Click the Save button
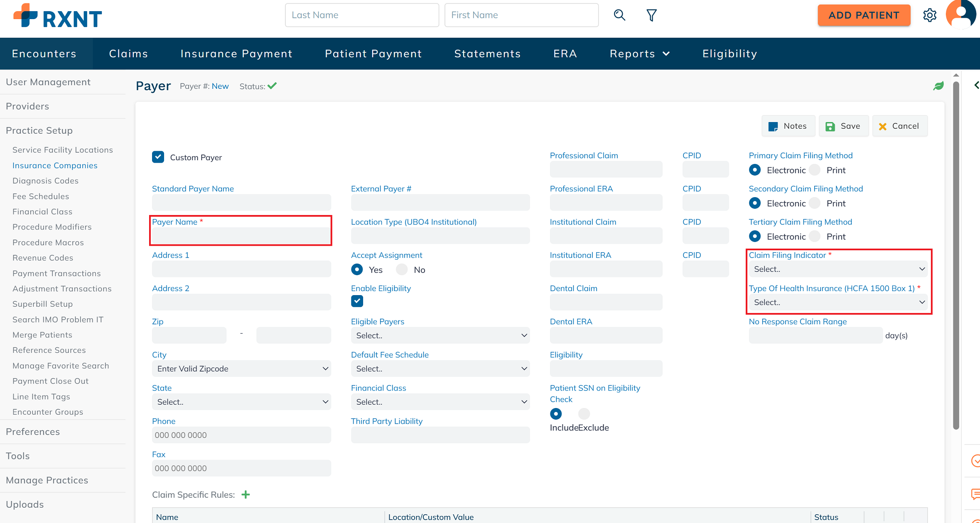This screenshot has width=980, height=523. (x=843, y=126)
